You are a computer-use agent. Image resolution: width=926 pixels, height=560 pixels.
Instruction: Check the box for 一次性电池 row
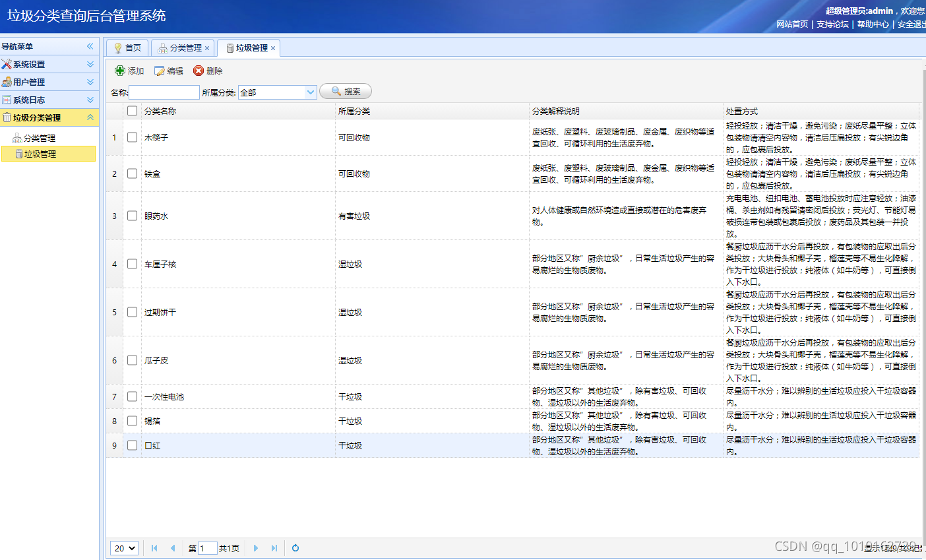click(x=133, y=396)
